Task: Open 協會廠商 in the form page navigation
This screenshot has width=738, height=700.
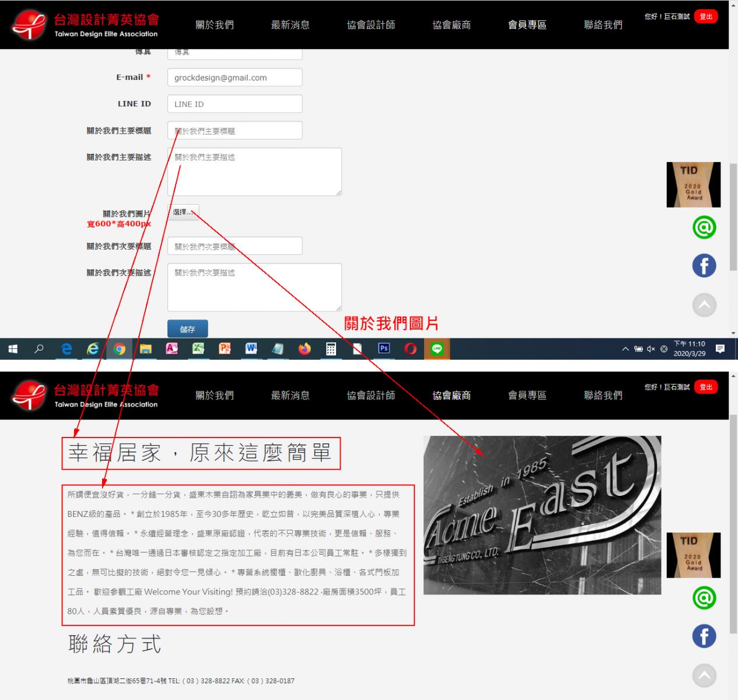Action: (452, 24)
